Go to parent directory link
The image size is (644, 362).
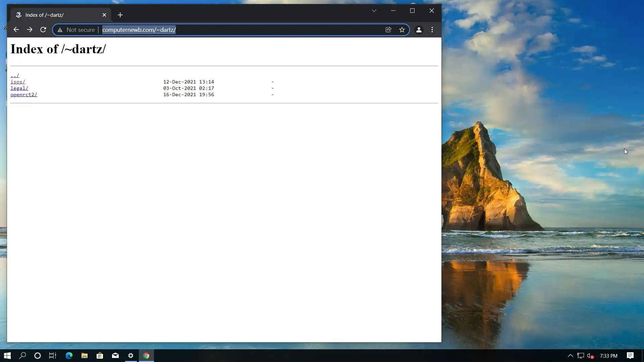(15, 75)
